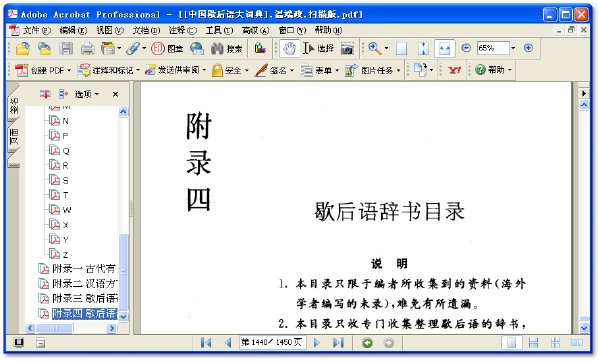600x361 pixels.
Task: Open the 注释 menu
Action: 183,30
